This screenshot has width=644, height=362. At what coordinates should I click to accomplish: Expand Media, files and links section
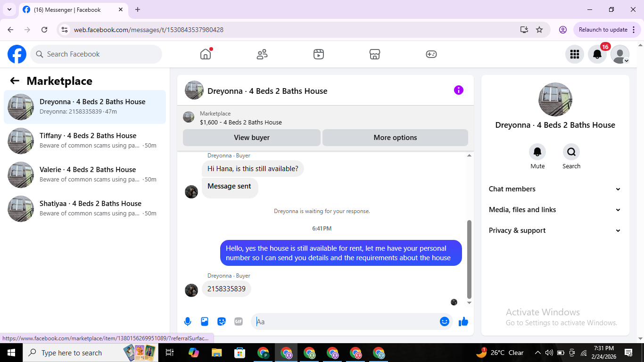555,210
